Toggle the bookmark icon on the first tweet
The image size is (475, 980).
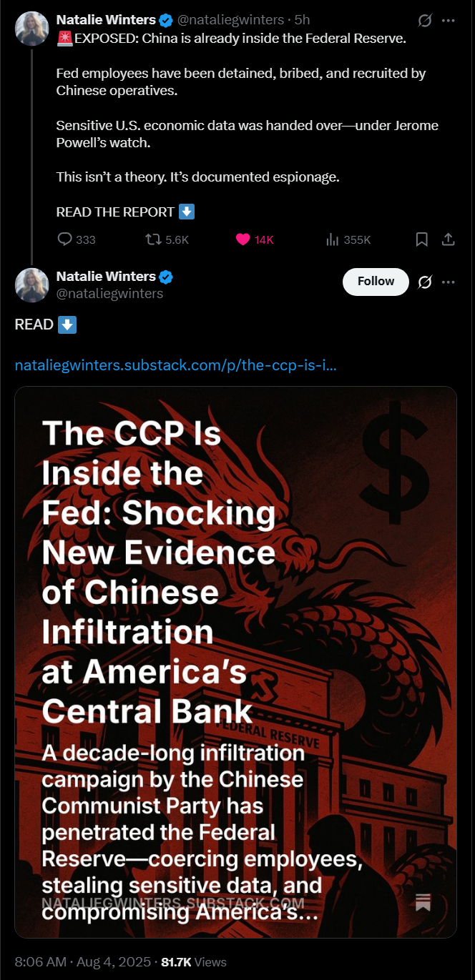422,239
